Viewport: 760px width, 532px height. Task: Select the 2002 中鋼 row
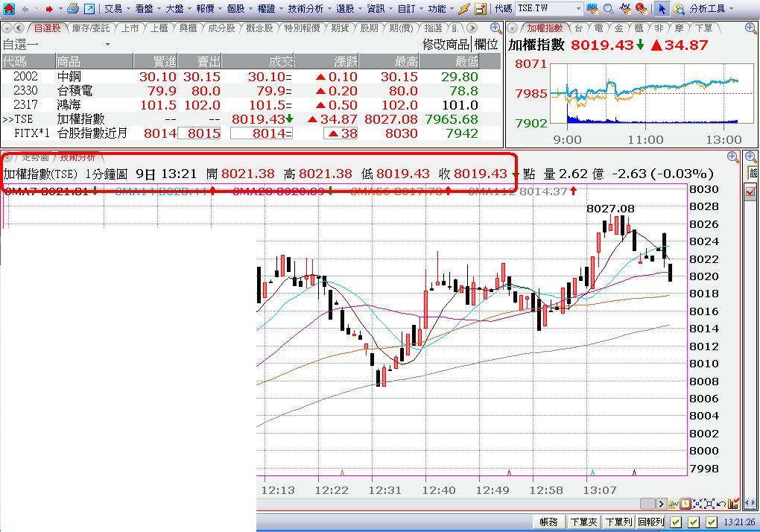coord(251,77)
